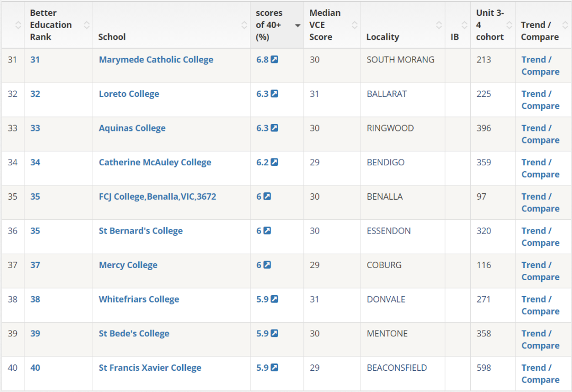Select BALLARAT locality cell
The image size is (572, 392).
[387, 94]
